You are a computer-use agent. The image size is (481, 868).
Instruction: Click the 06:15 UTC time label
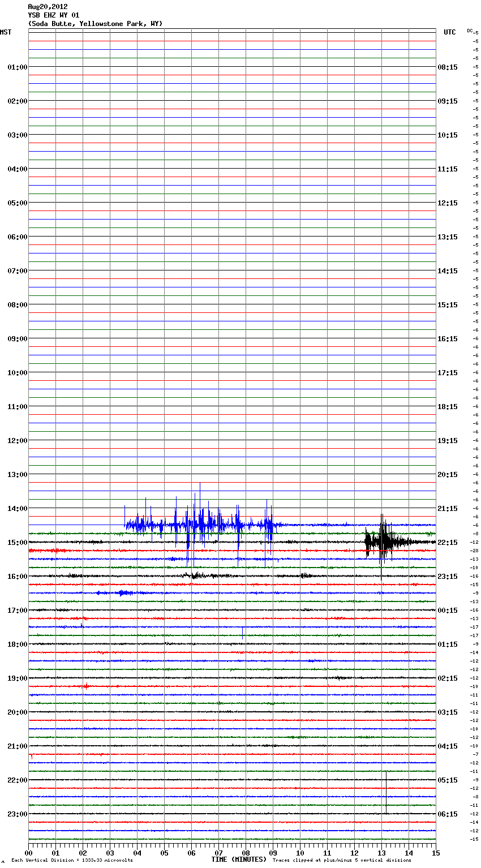click(448, 814)
